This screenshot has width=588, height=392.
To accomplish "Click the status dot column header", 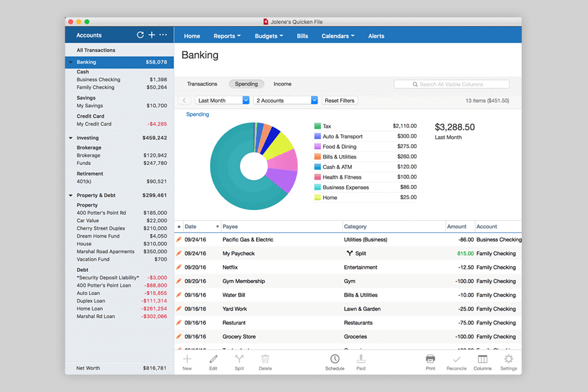I will click(179, 227).
